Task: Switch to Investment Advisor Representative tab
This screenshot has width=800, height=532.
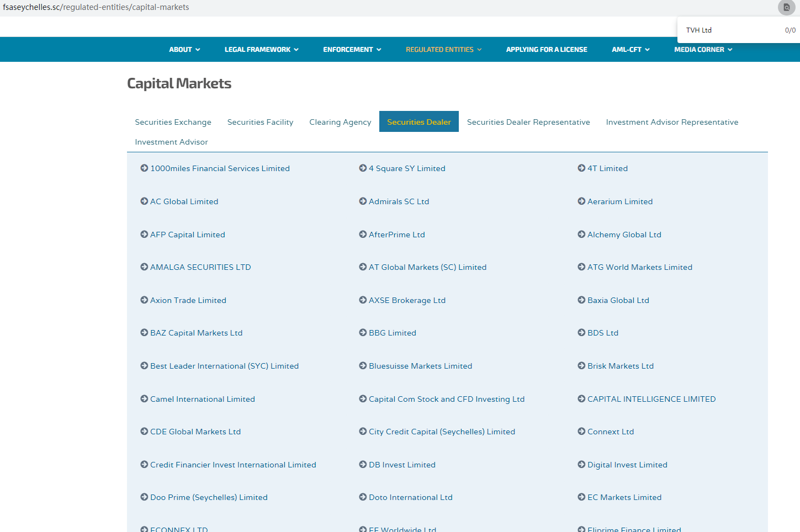Action: (672, 122)
